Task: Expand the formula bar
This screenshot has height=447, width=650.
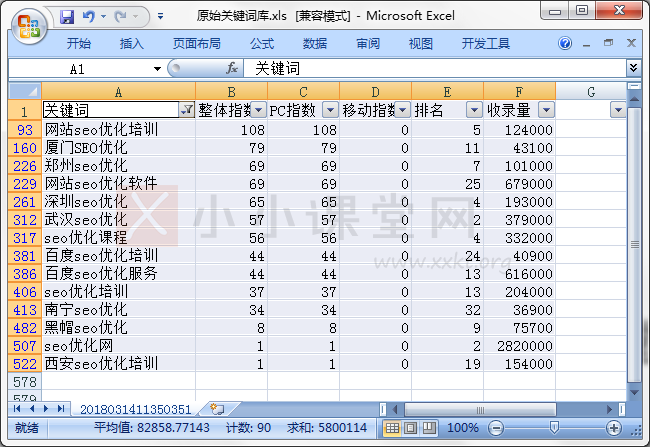Action: point(633,68)
